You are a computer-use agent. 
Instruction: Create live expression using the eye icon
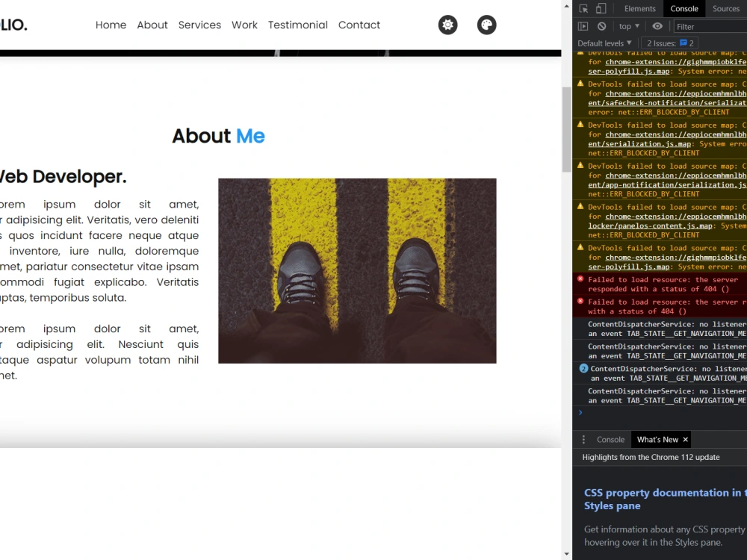tap(657, 26)
